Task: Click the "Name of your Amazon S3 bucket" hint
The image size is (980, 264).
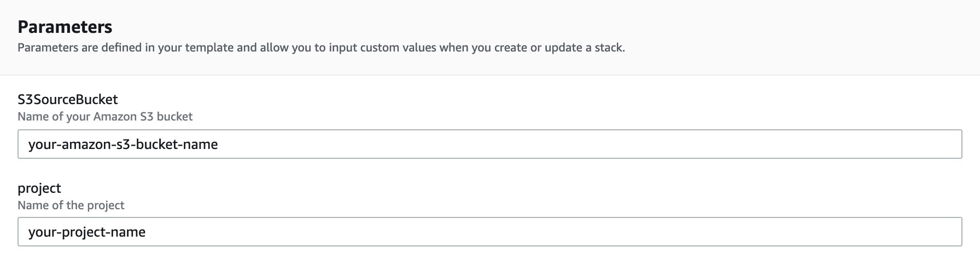Action: [x=105, y=117]
